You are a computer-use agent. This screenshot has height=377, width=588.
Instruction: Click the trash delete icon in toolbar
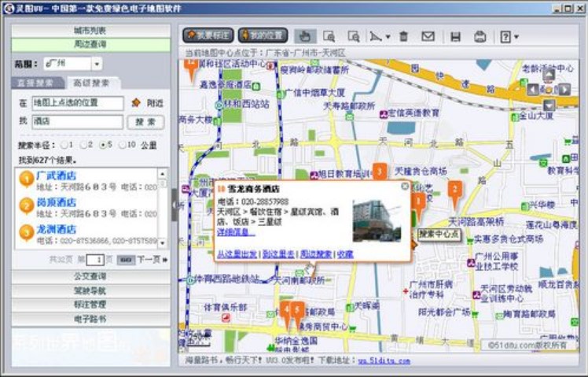(x=403, y=36)
